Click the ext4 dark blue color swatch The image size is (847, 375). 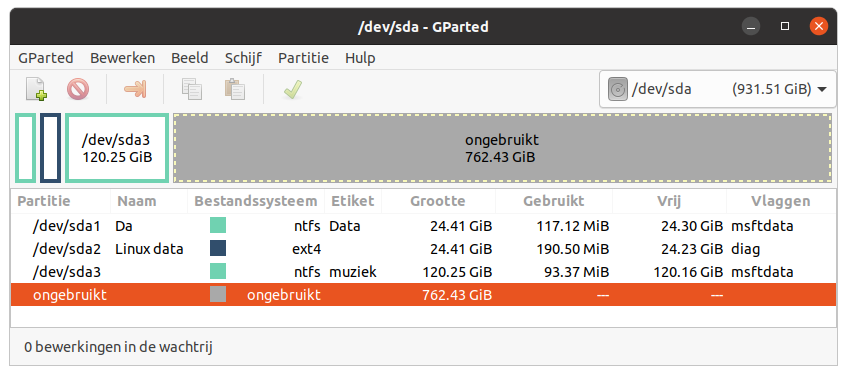click(x=218, y=249)
